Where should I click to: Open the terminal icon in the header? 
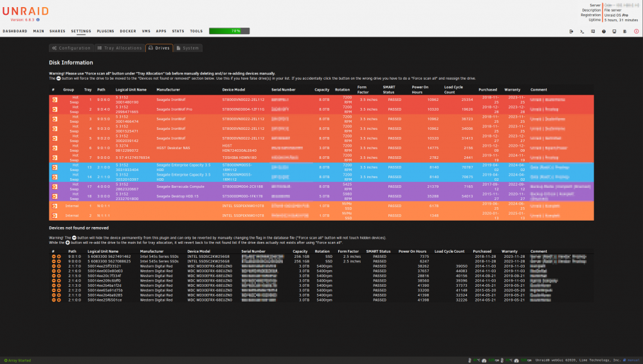(582, 31)
